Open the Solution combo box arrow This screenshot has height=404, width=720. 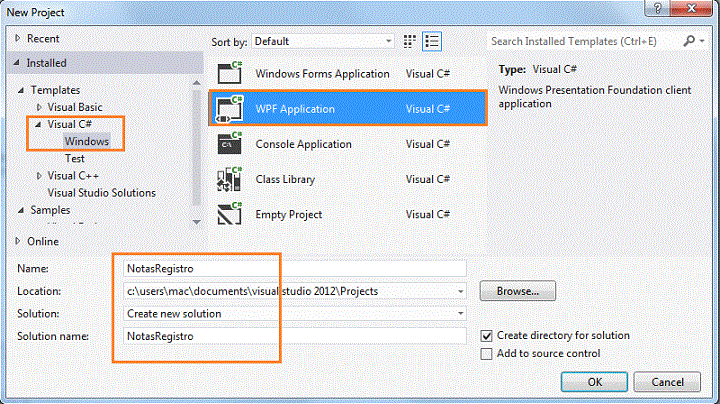click(460, 314)
